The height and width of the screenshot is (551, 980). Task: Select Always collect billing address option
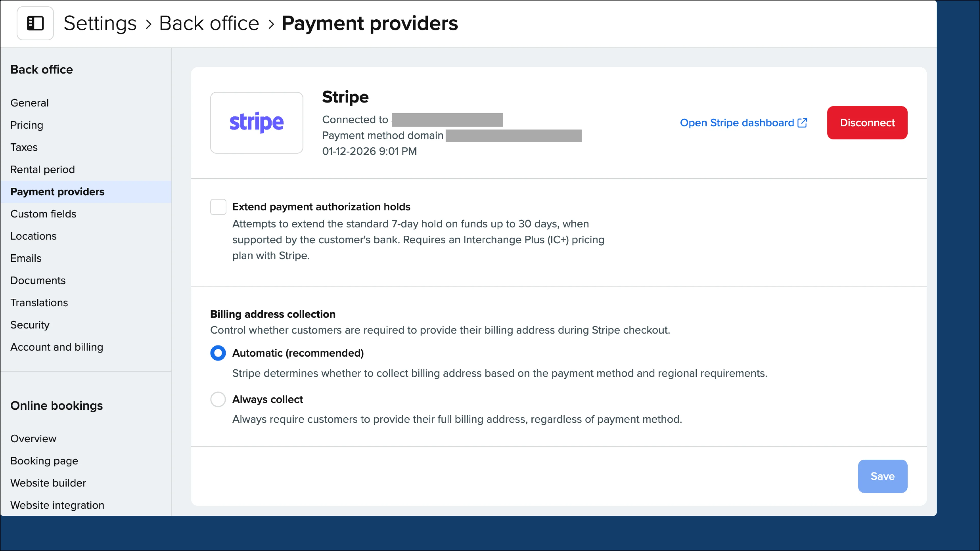[x=218, y=399]
